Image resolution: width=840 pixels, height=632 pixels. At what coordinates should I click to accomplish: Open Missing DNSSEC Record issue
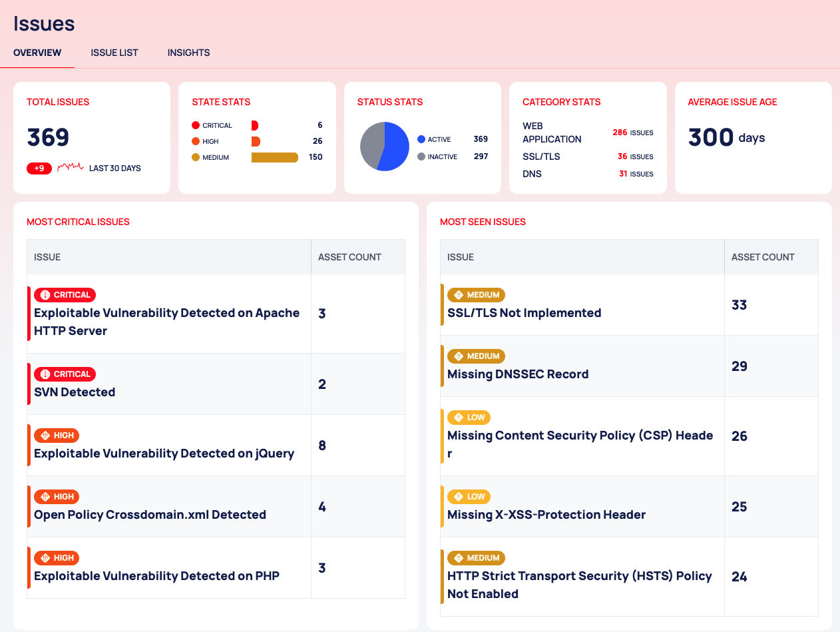coord(518,374)
